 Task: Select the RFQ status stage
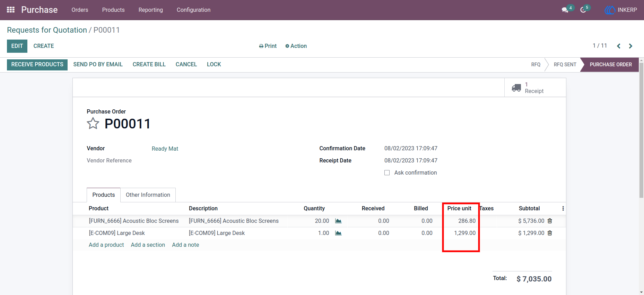(536, 65)
